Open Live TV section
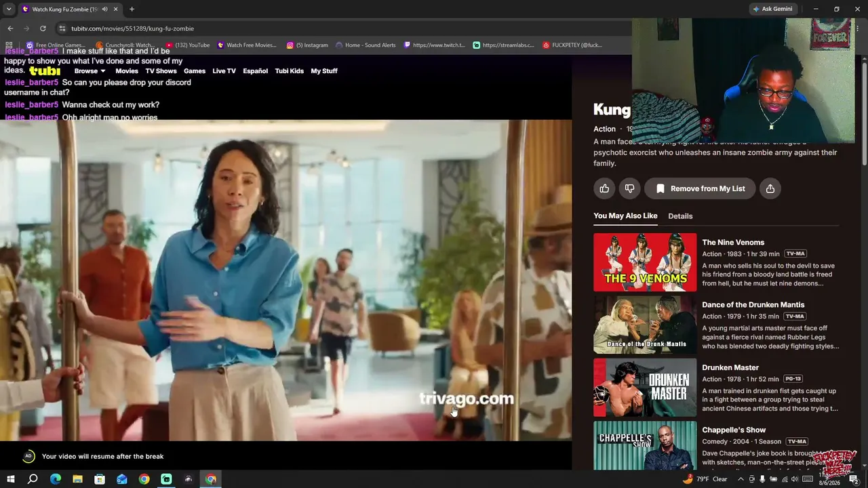The image size is (868, 488). [224, 71]
